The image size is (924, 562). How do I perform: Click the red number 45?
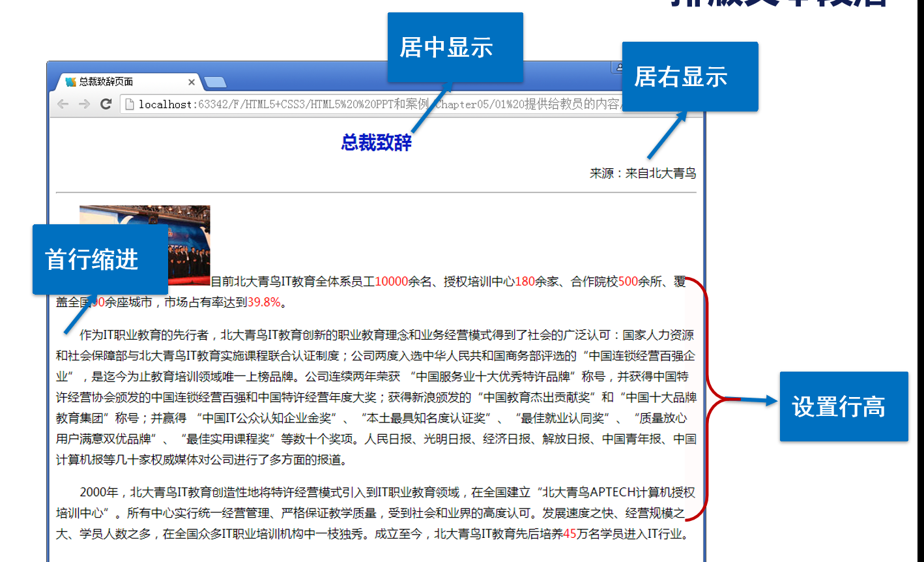coord(570,535)
